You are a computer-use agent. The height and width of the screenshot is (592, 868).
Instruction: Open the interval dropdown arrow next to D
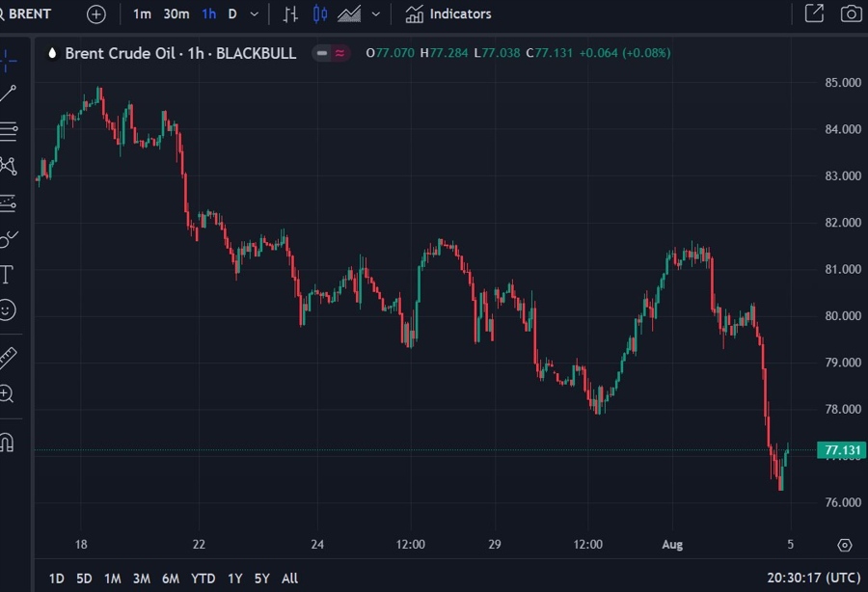coord(254,13)
